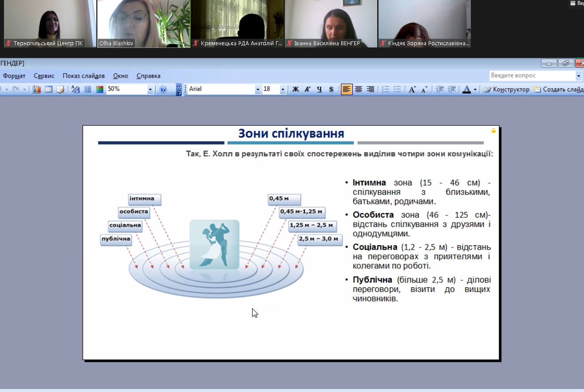584x392 pixels.
Task: Click the Конструктор button
Action: pos(506,89)
